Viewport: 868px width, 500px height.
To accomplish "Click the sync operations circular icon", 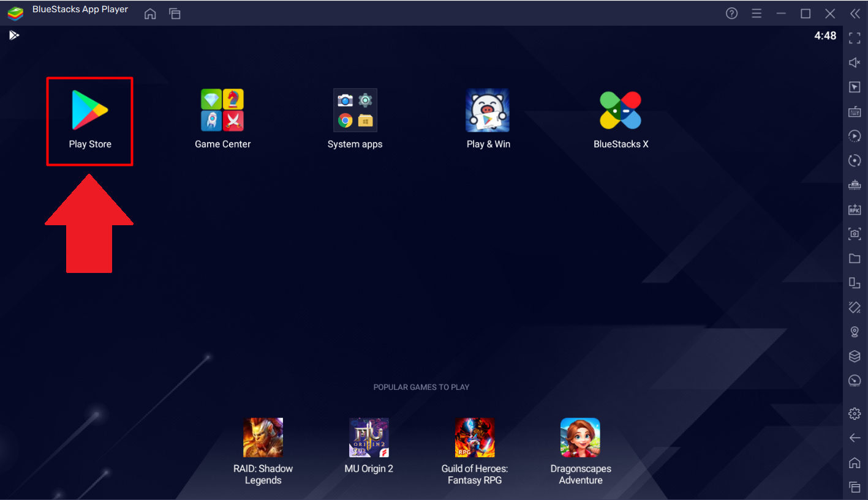I will [x=855, y=160].
